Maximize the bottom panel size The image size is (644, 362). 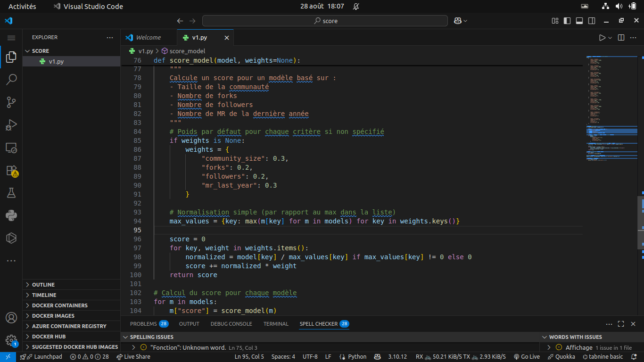pos(621,324)
